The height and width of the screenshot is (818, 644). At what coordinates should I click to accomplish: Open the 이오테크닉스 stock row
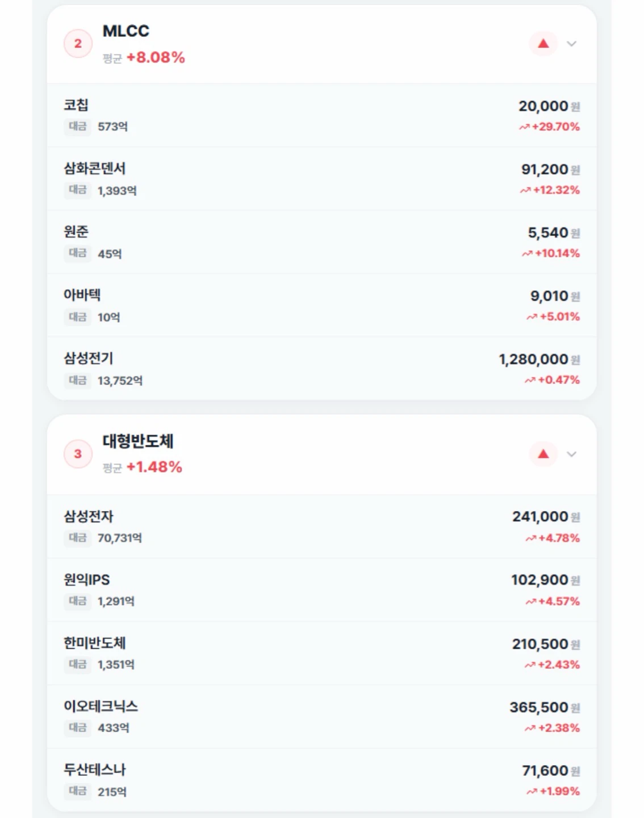tap(321, 717)
